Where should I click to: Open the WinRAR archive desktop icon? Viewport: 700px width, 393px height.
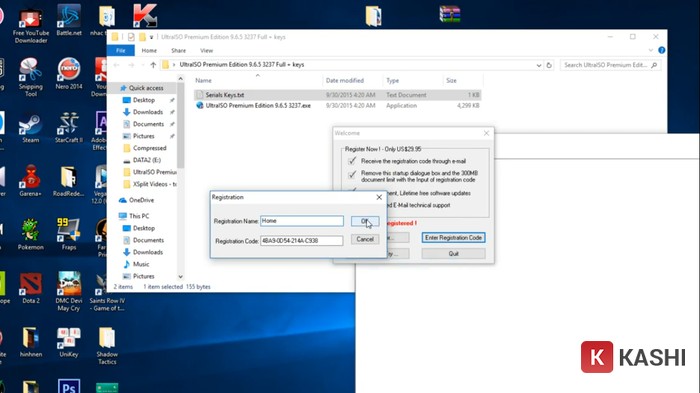pos(450,14)
